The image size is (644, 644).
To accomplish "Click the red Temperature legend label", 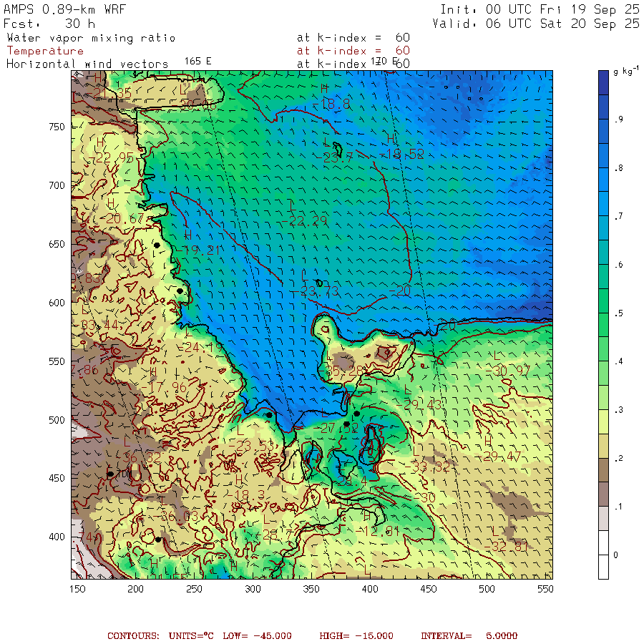I will coord(45,51).
